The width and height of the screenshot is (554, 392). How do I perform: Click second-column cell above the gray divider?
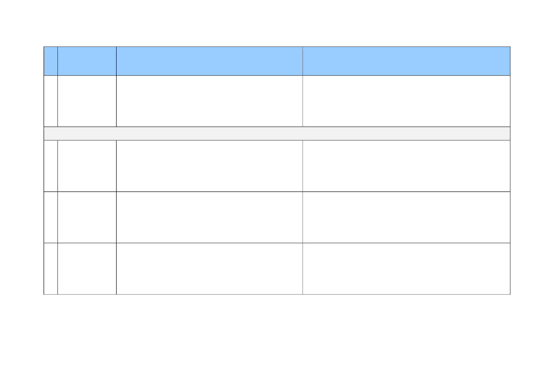click(87, 101)
